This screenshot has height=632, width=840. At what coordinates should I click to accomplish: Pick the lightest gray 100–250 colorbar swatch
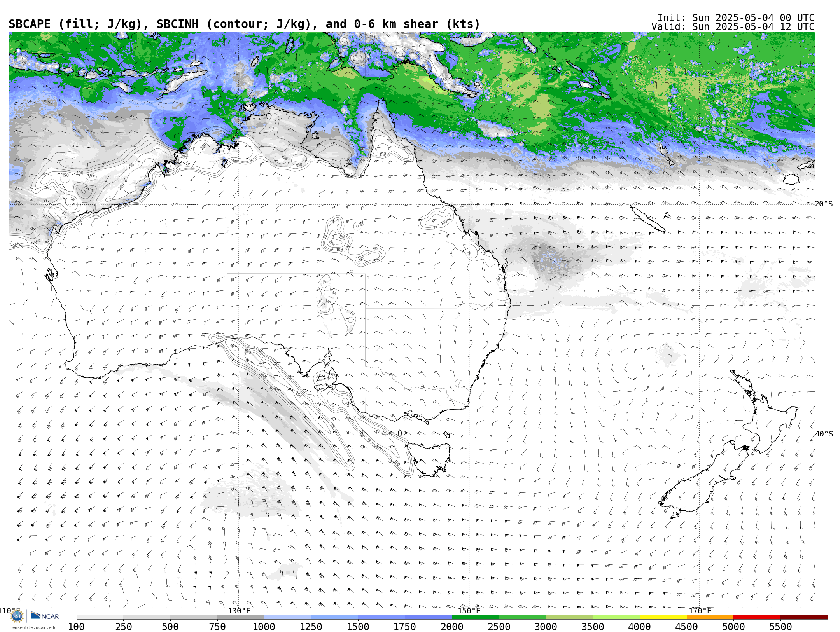(x=100, y=617)
